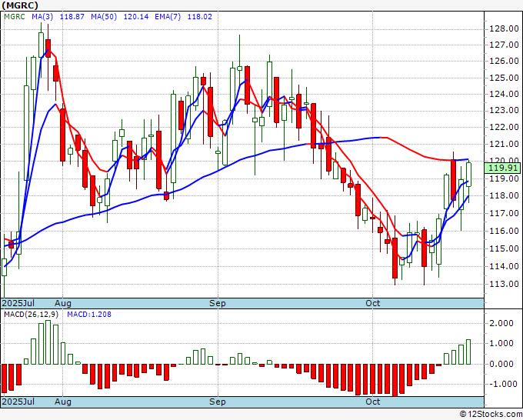The width and height of the screenshot is (523, 420).
Task: Click the MA(3) value 118.87
Action: point(72,17)
